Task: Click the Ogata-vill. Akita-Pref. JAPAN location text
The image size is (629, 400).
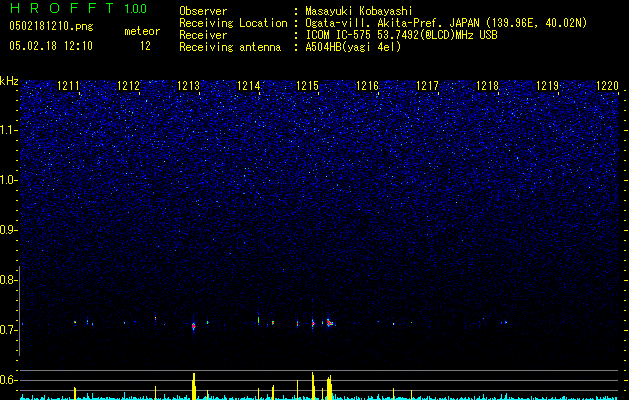Action: (446, 23)
